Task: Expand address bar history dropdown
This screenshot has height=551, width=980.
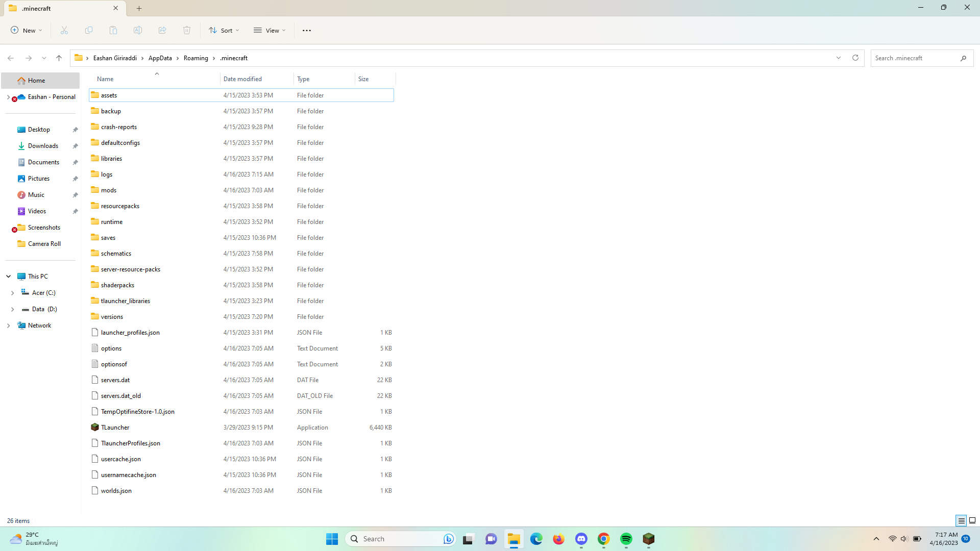Action: [839, 58]
